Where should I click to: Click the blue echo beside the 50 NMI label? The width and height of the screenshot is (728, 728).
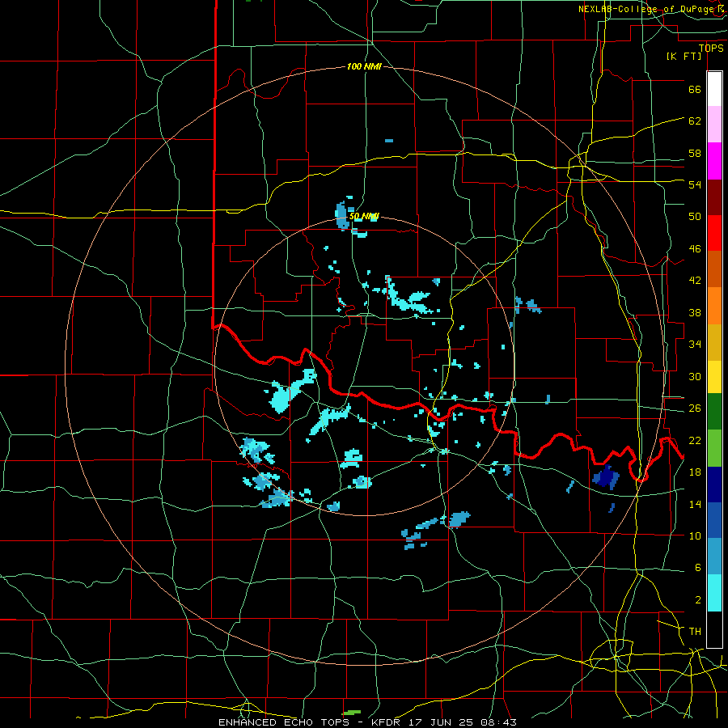tap(343, 215)
